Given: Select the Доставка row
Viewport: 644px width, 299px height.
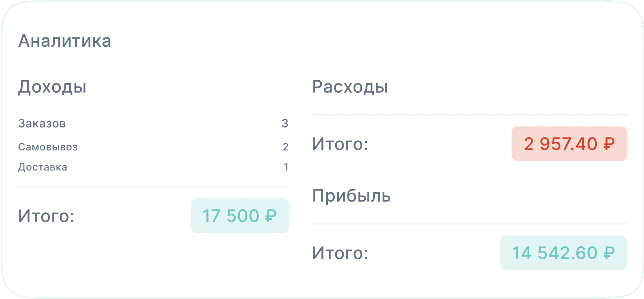Looking at the screenshot, I should click(x=43, y=168).
